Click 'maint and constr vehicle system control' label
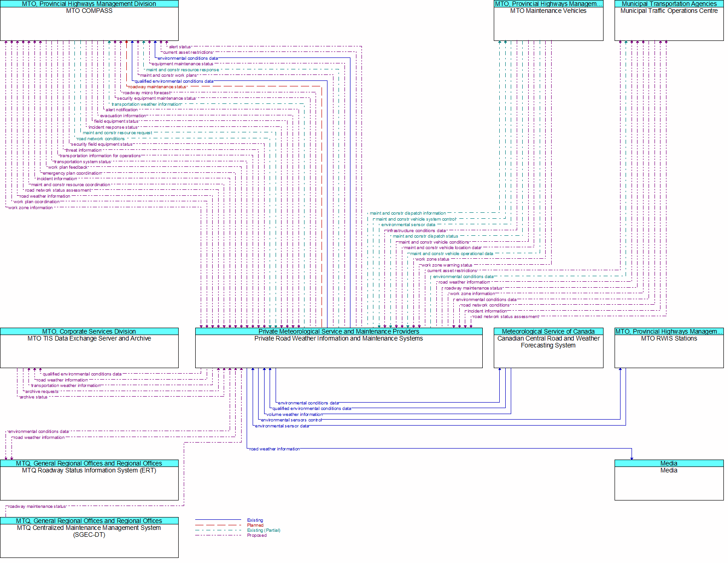728x563 pixels. (416, 219)
